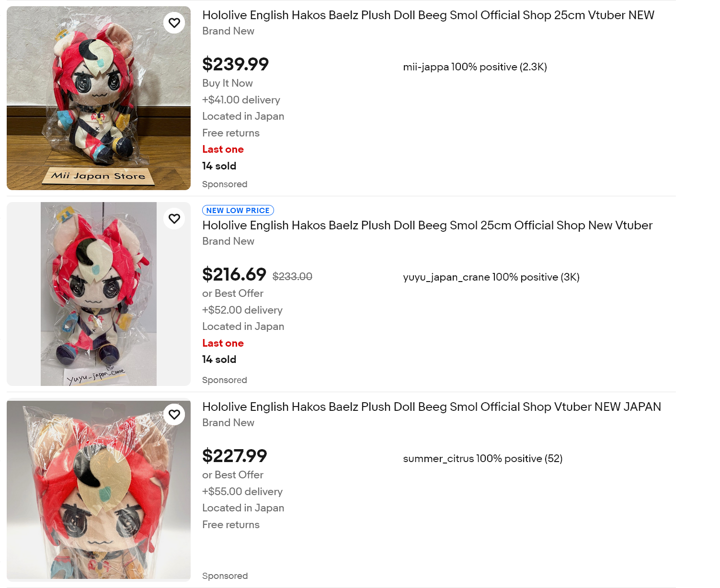Add Mii Japan Store plush to watchlist

[174, 23]
